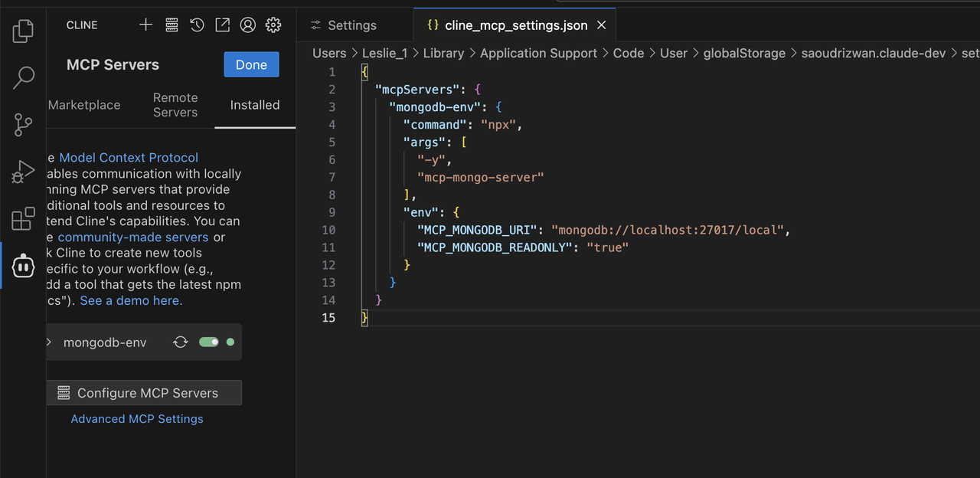
Task: Click the "MCP_MONGODB_READONLY" key
Action: (495, 247)
